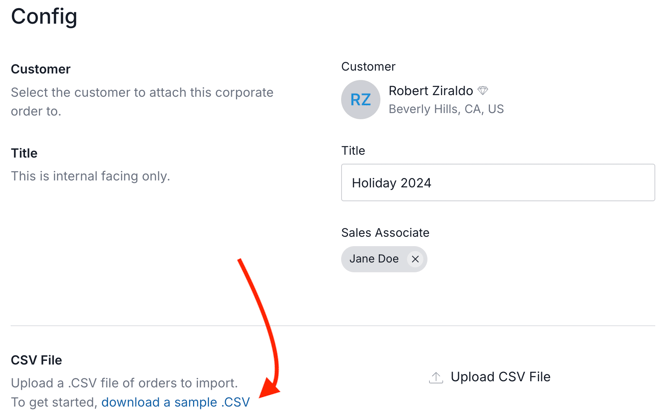Click the diamond icon beside Robert Ziraldo
This screenshot has height=418, width=670.
(483, 91)
